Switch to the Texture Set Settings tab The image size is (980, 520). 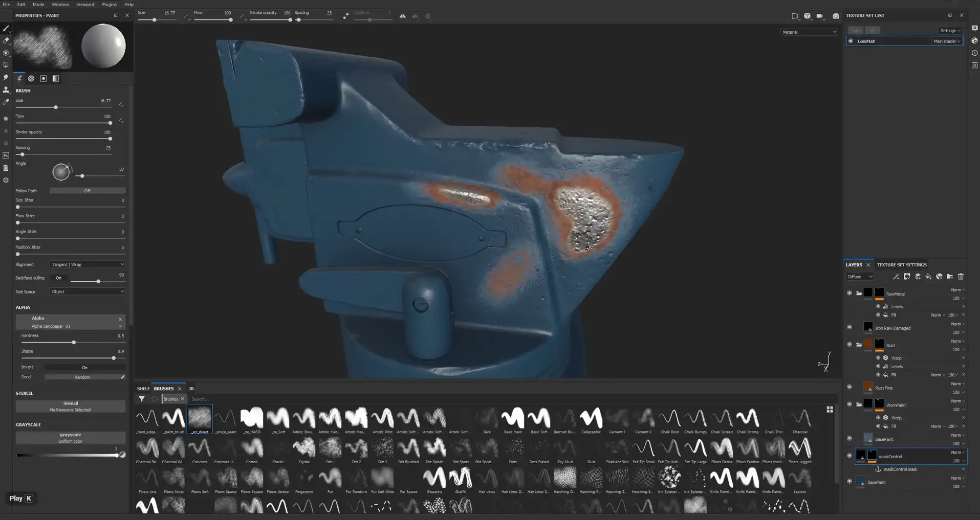(901, 265)
